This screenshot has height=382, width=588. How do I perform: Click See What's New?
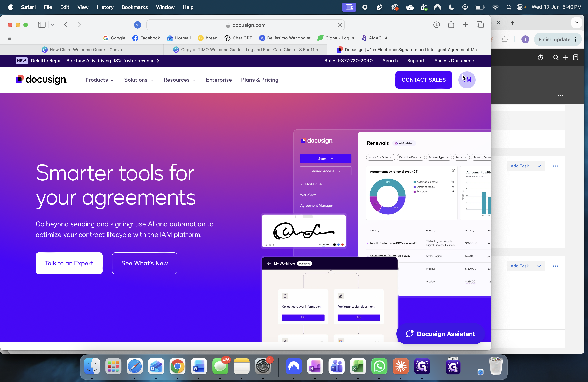[x=144, y=263]
